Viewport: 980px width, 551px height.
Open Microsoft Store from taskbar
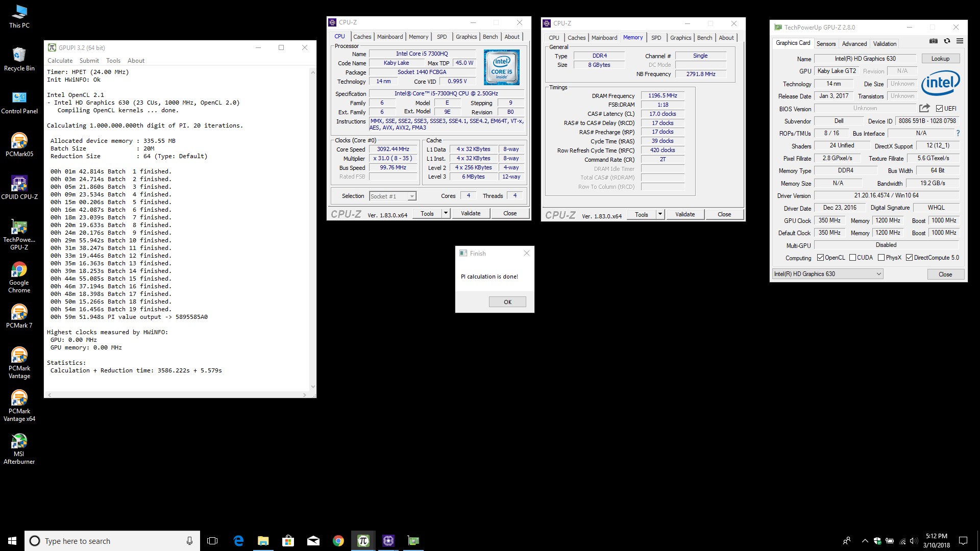click(288, 541)
